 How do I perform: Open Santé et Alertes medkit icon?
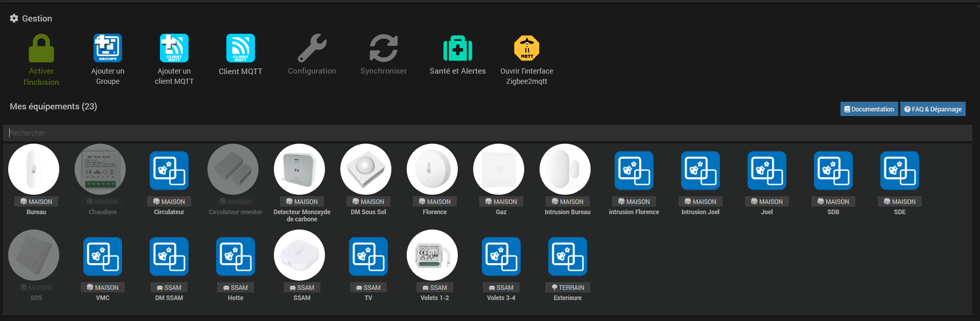click(458, 48)
